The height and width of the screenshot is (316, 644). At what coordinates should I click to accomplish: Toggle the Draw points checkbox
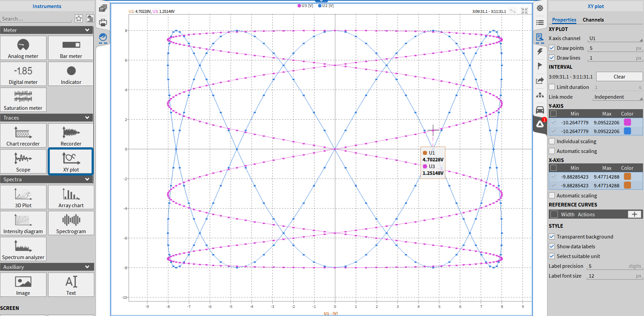[x=552, y=48]
